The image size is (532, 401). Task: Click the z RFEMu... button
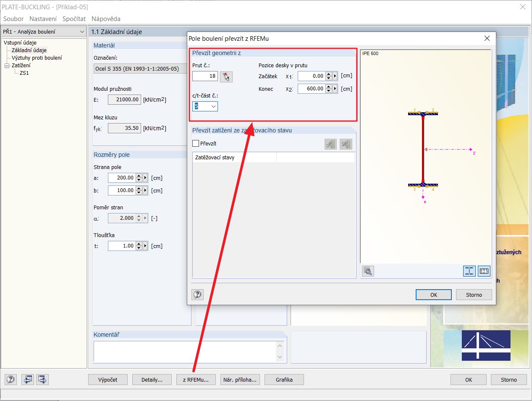(x=196, y=380)
